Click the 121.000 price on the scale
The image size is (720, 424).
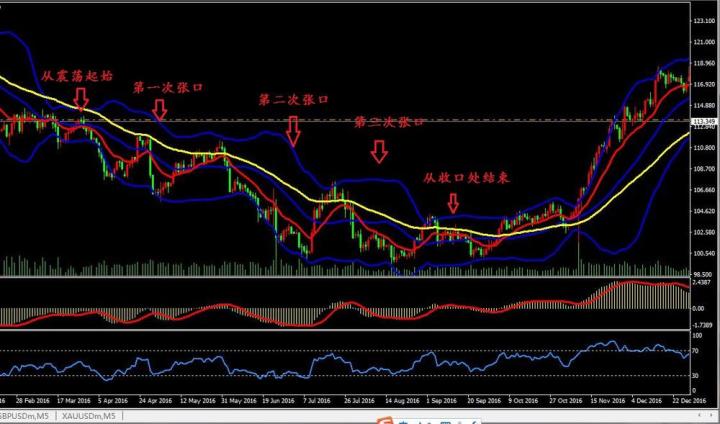704,42
